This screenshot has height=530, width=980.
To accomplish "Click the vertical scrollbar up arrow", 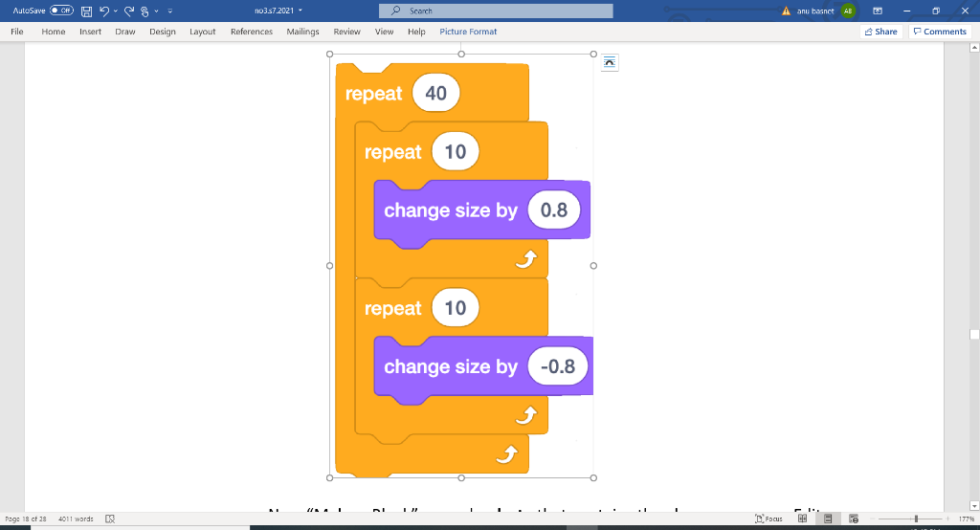I will 974,48.
